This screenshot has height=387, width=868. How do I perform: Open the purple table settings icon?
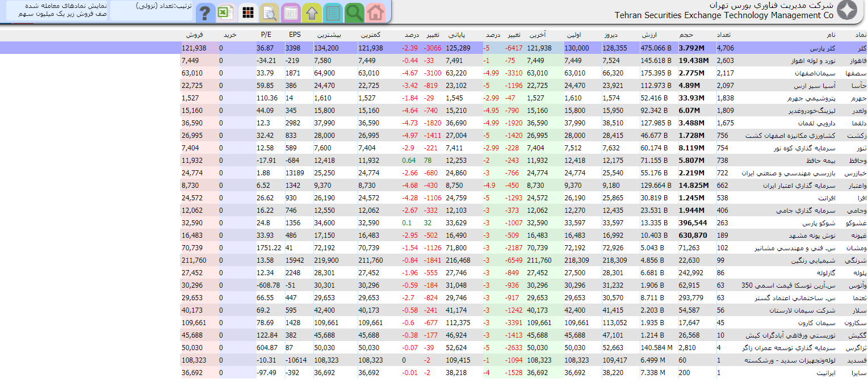pos(290,12)
